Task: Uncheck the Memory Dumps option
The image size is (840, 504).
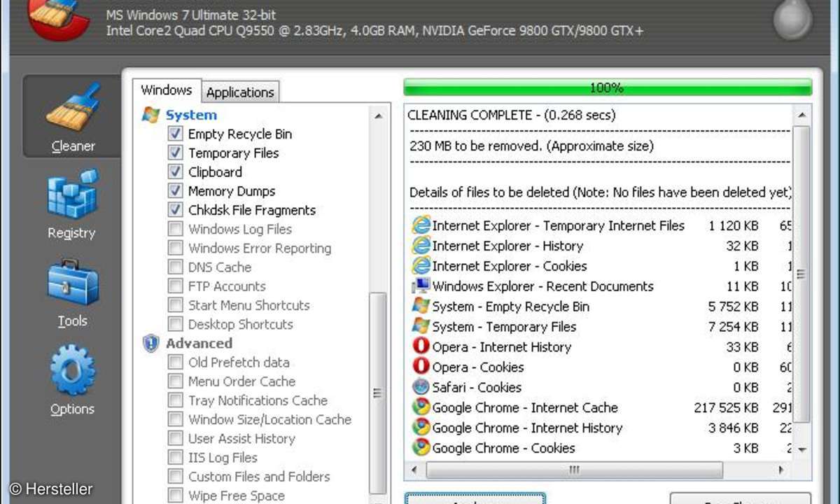Action: click(175, 191)
